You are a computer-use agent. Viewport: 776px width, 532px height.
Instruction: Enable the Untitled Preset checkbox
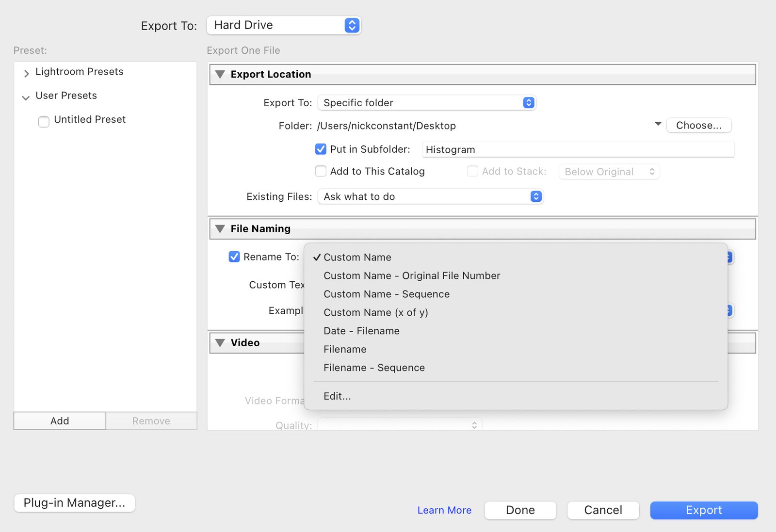click(44, 121)
